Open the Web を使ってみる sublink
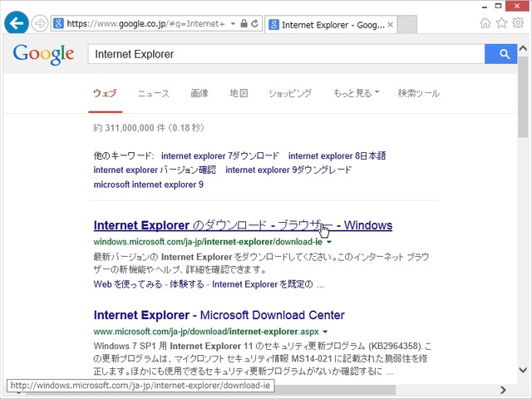This screenshot has width=532, height=399. pyautogui.click(x=128, y=284)
